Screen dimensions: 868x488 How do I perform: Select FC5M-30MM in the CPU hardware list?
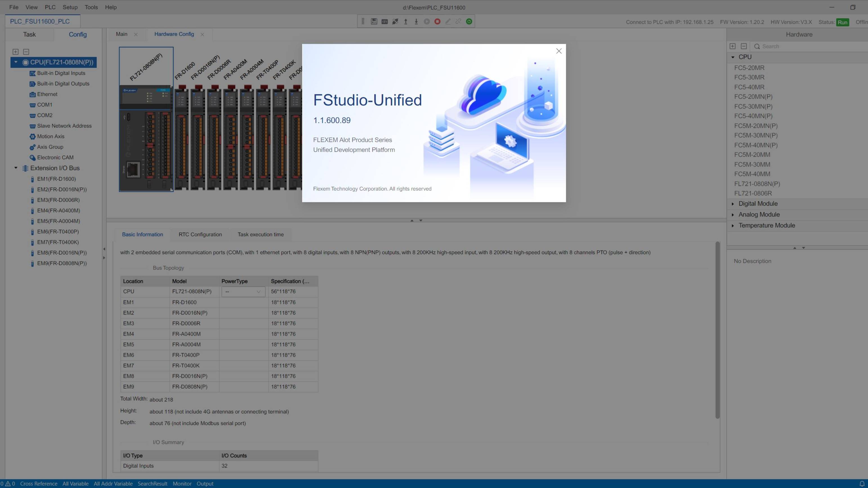752,164
